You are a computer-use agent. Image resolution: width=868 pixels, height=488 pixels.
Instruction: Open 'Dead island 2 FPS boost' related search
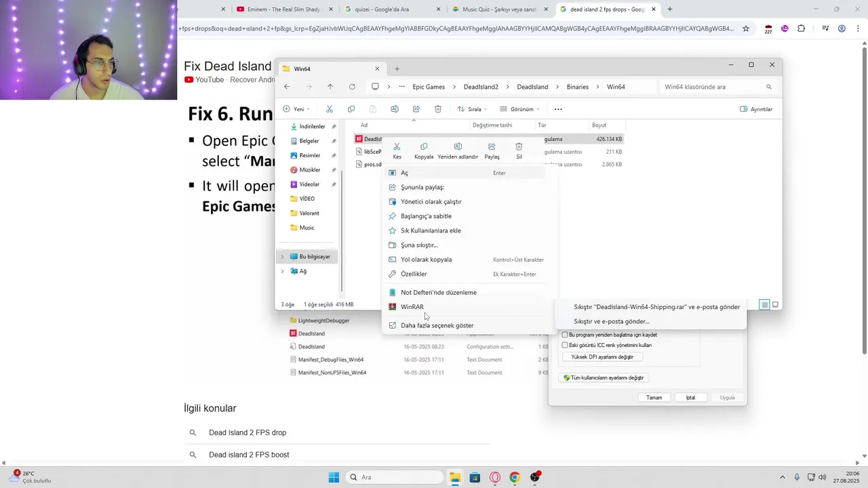point(249,455)
